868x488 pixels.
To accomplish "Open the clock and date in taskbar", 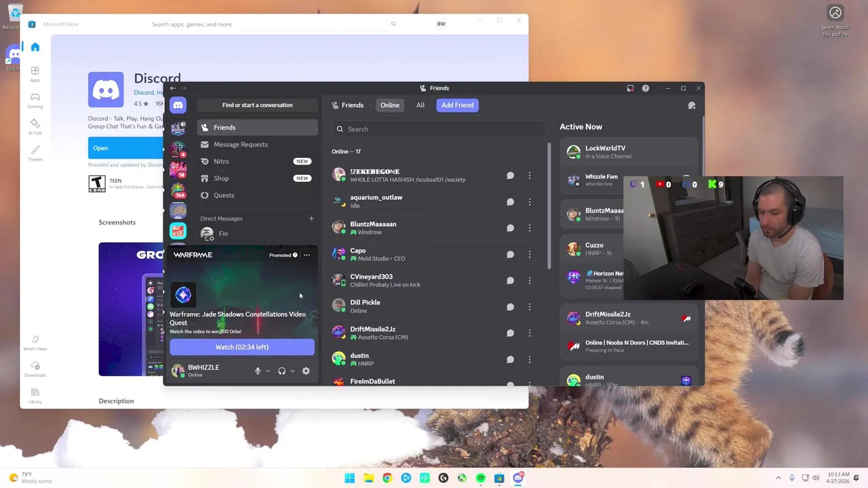I will pyautogui.click(x=838, y=478).
